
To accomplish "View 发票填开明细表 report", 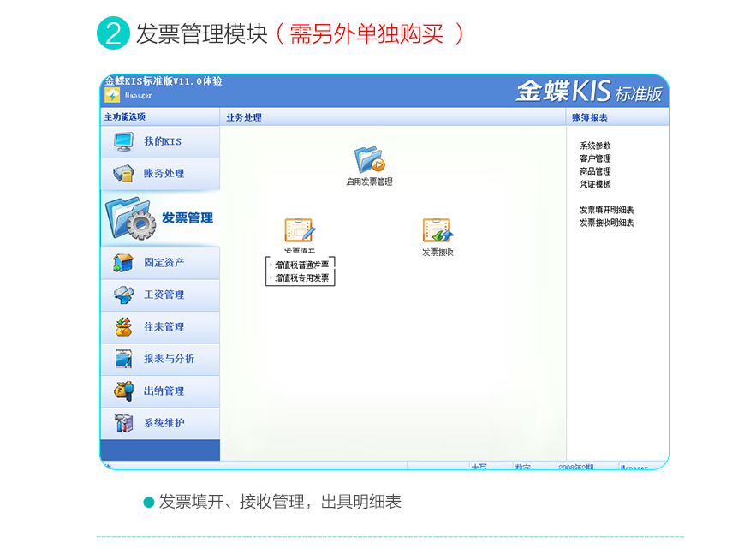I will pos(606,211).
